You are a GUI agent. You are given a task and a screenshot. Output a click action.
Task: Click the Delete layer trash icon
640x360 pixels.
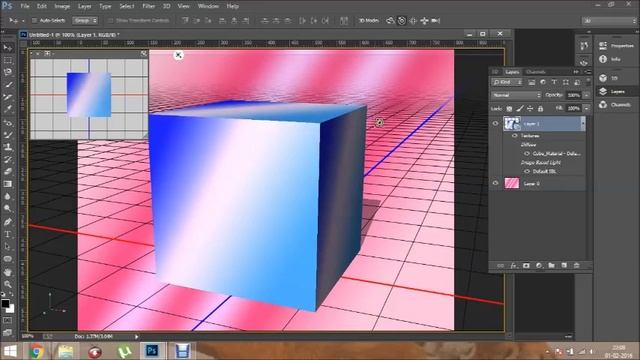577,266
